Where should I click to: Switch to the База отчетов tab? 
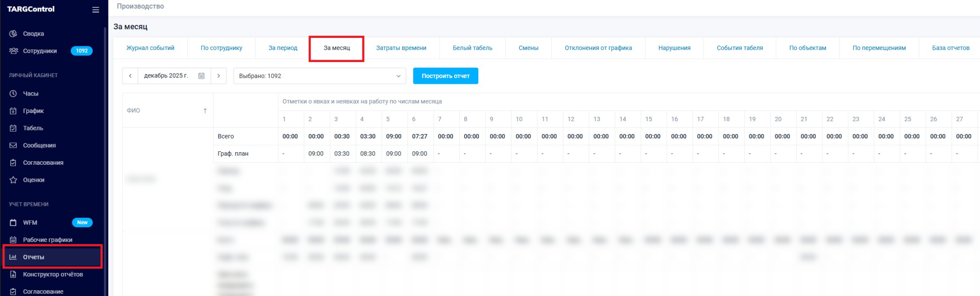point(950,48)
